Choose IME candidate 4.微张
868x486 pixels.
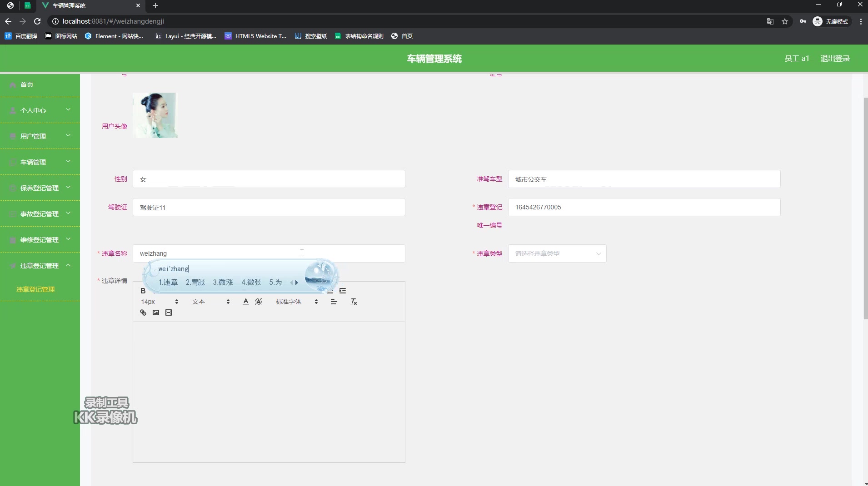click(x=251, y=283)
